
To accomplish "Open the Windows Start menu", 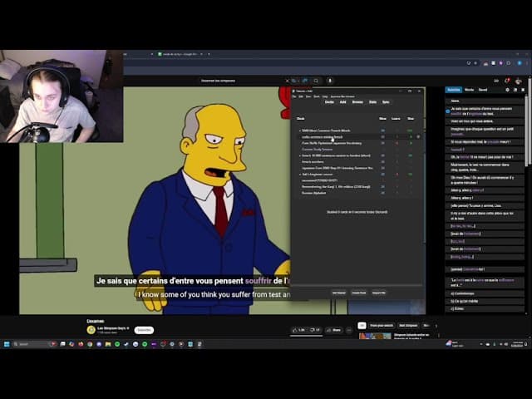I will (x=7, y=344).
